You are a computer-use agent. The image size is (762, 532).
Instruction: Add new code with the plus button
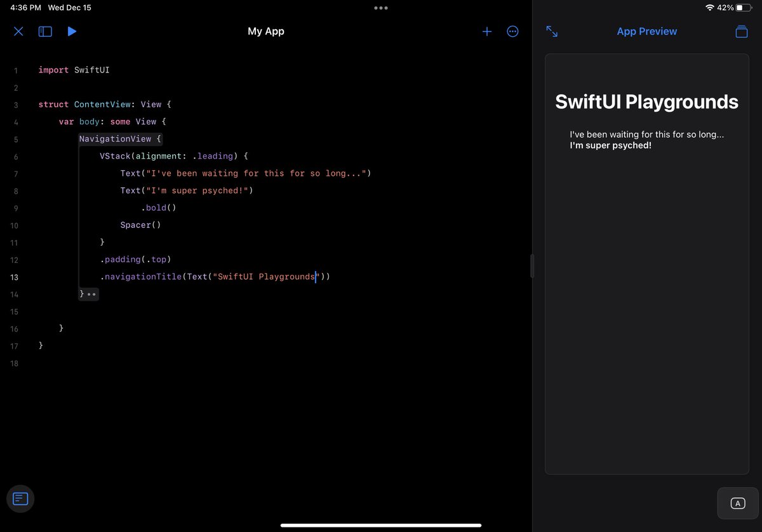[x=486, y=31]
